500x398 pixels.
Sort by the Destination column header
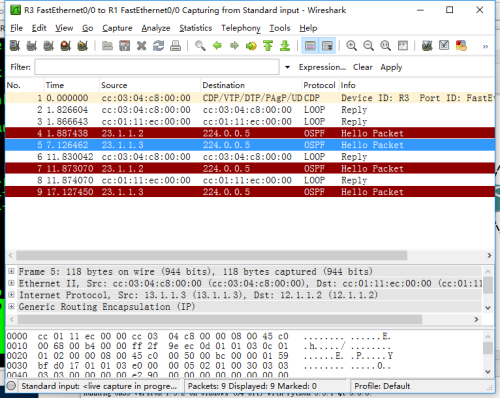click(x=251, y=85)
